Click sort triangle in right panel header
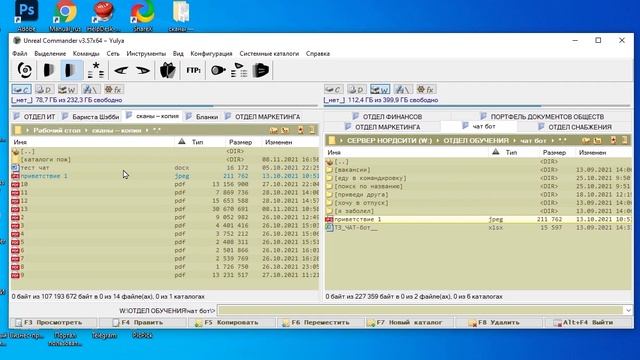 pyautogui.click(x=496, y=152)
